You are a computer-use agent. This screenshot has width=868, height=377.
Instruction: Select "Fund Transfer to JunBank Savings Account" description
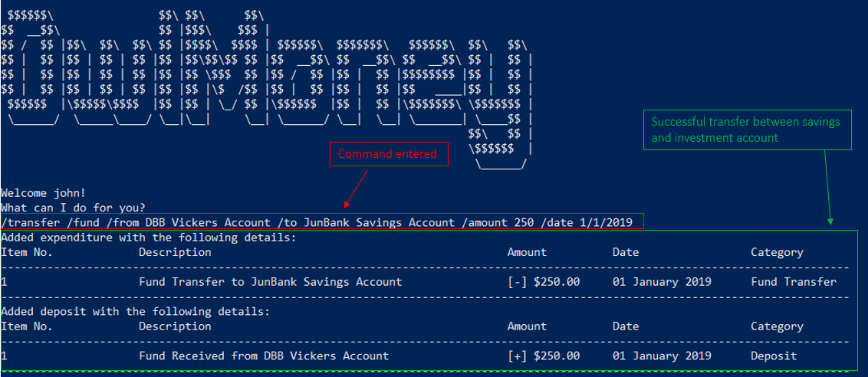pyautogui.click(x=270, y=281)
